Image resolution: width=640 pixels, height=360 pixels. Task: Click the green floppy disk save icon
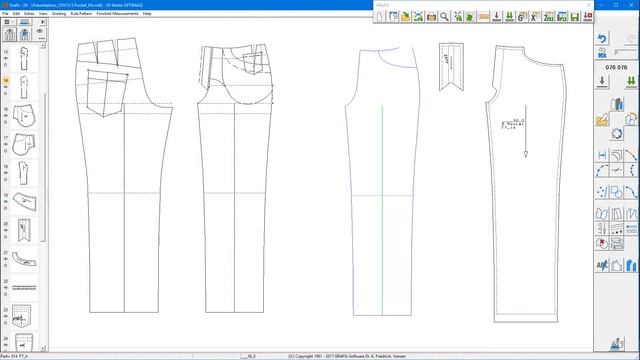point(575,17)
